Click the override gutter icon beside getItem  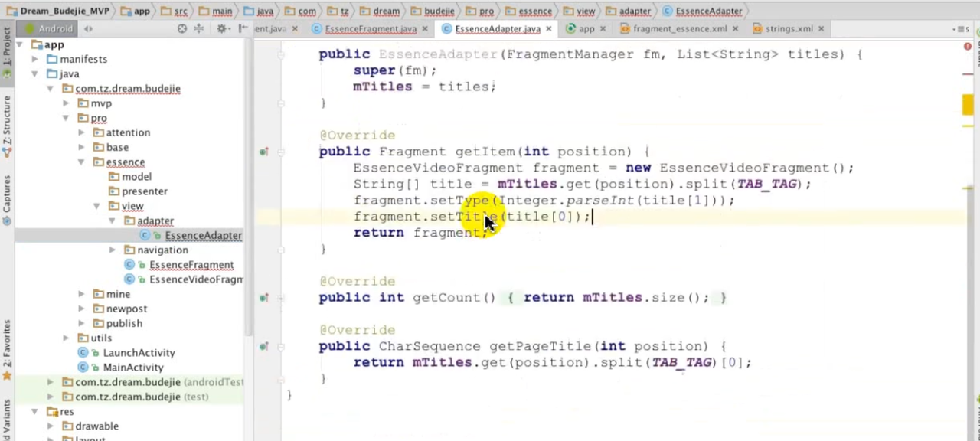coord(263,152)
